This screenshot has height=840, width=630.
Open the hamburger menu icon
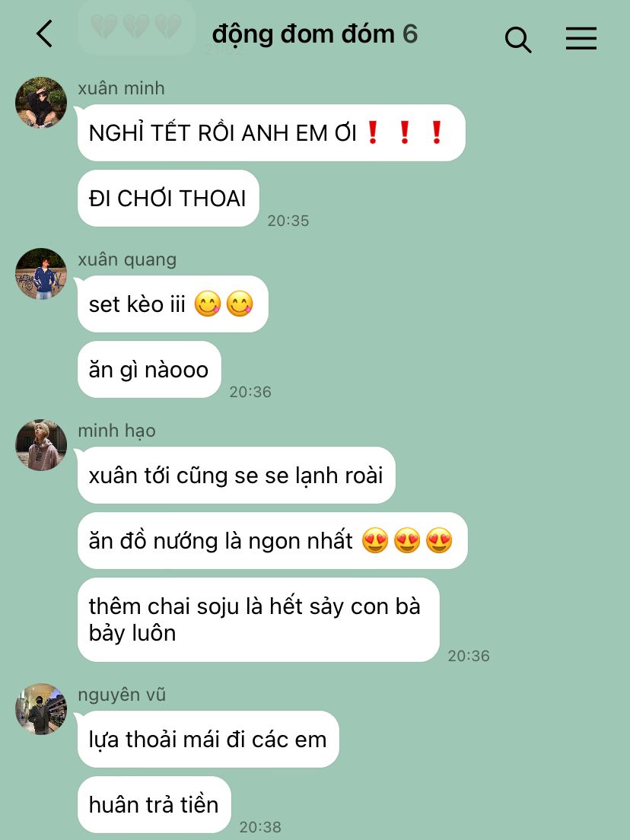point(581,39)
